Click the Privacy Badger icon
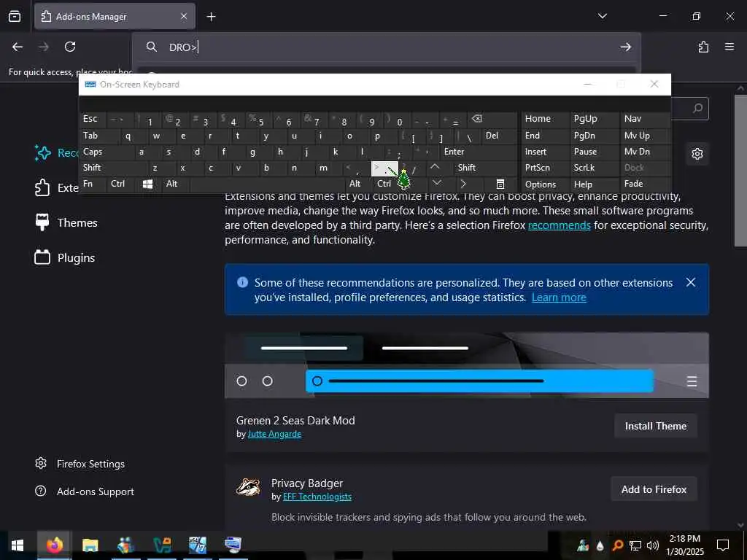The height and width of the screenshot is (560, 747). (x=248, y=487)
